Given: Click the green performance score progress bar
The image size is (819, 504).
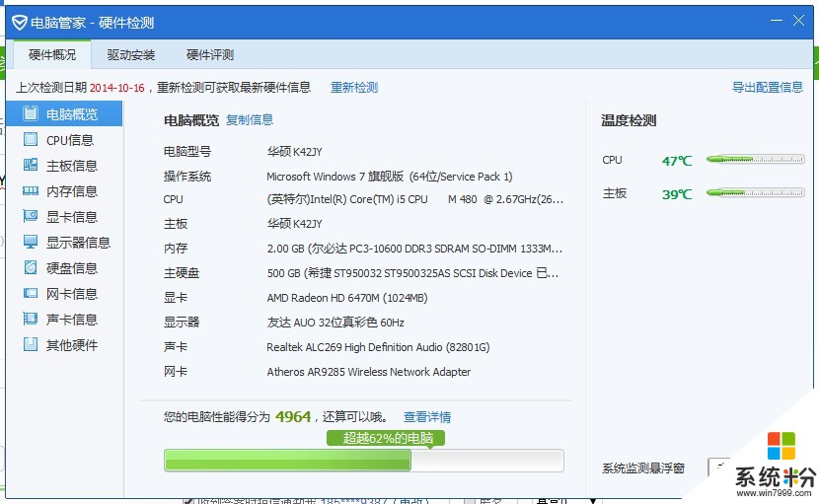Looking at the screenshot, I should (x=364, y=461).
